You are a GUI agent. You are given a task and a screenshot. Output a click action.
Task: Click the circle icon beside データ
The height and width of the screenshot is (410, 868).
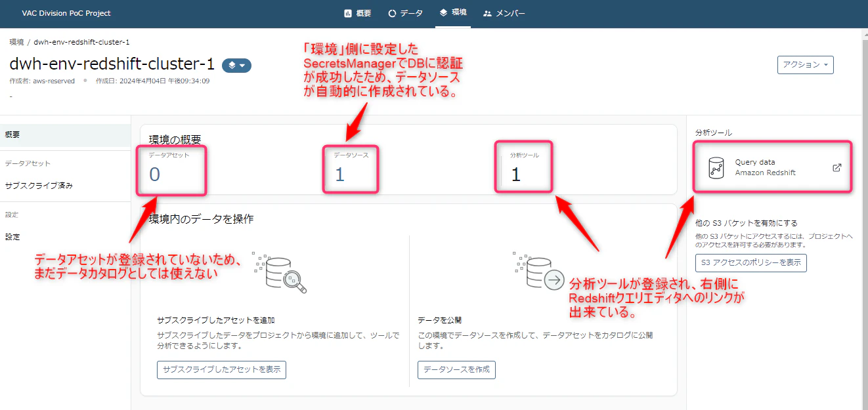pyautogui.click(x=392, y=13)
